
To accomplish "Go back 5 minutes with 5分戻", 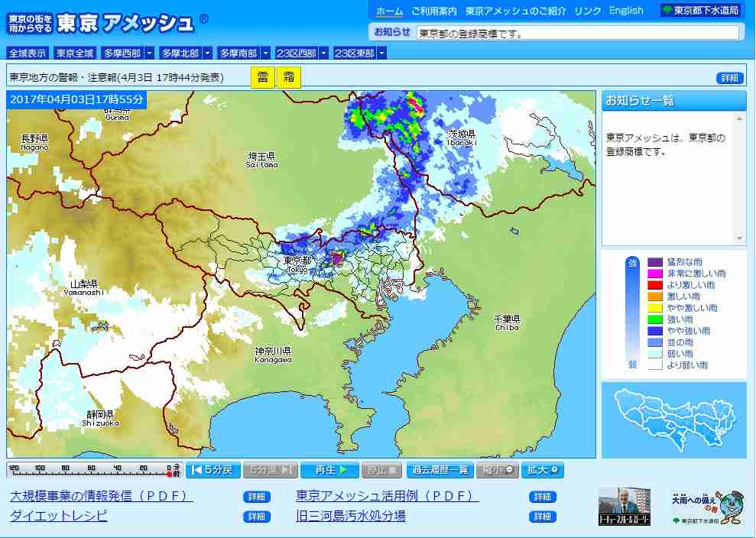I will [x=213, y=470].
